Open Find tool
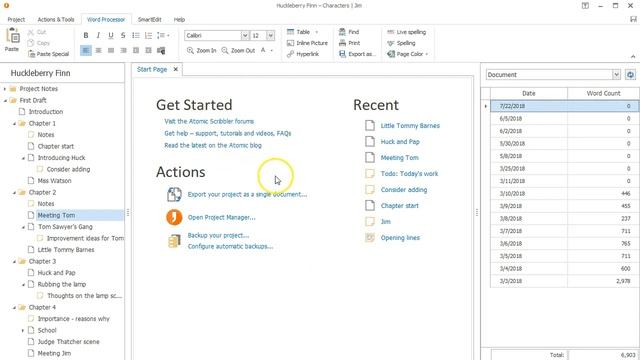Viewport: 640px width, 360px height. [349, 32]
